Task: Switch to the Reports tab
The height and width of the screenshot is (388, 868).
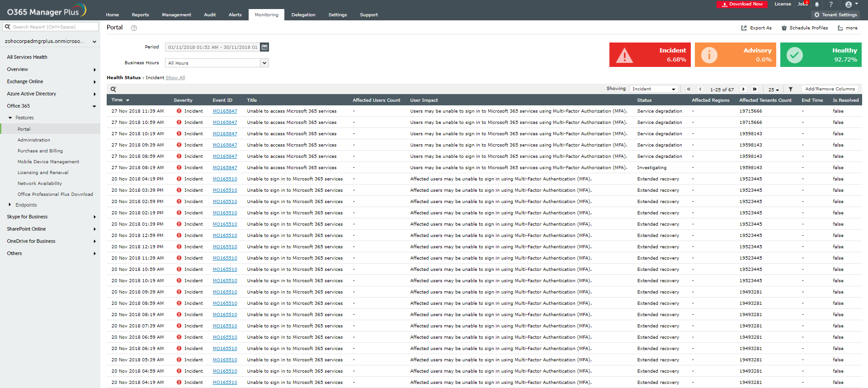Action: click(x=140, y=15)
